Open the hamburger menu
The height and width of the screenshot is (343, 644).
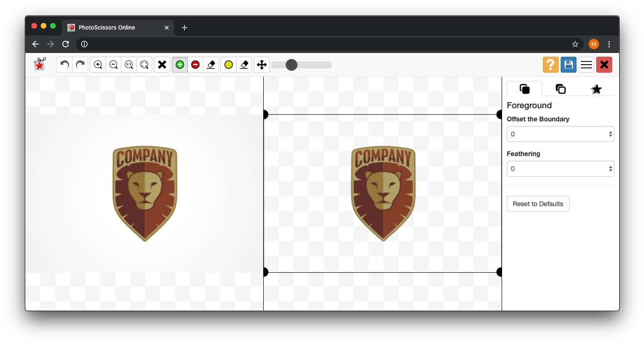pyautogui.click(x=586, y=65)
